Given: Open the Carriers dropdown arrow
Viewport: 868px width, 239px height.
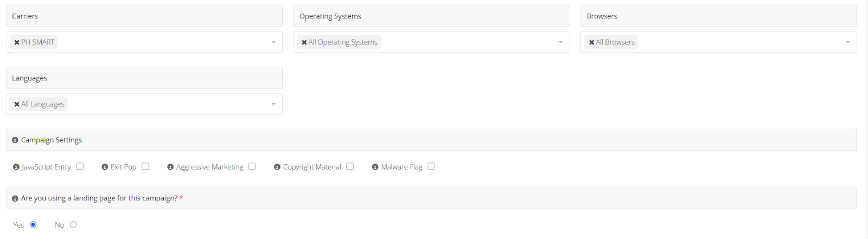Looking at the screenshot, I should (x=273, y=42).
